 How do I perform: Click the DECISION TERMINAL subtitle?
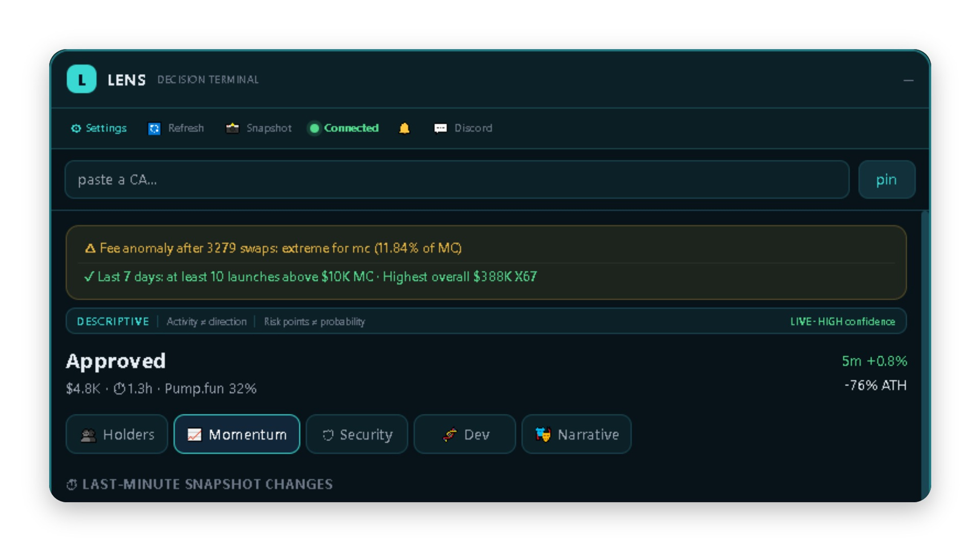pyautogui.click(x=208, y=80)
